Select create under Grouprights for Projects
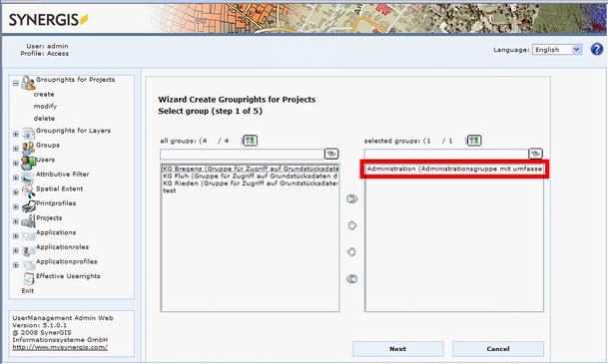Viewport: 608px width, 364px height. [44, 94]
